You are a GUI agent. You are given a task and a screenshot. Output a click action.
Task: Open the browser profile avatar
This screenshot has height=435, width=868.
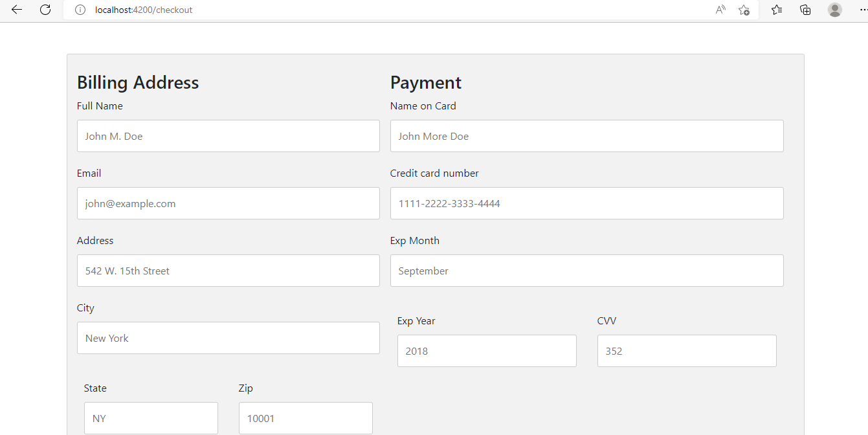pyautogui.click(x=834, y=10)
